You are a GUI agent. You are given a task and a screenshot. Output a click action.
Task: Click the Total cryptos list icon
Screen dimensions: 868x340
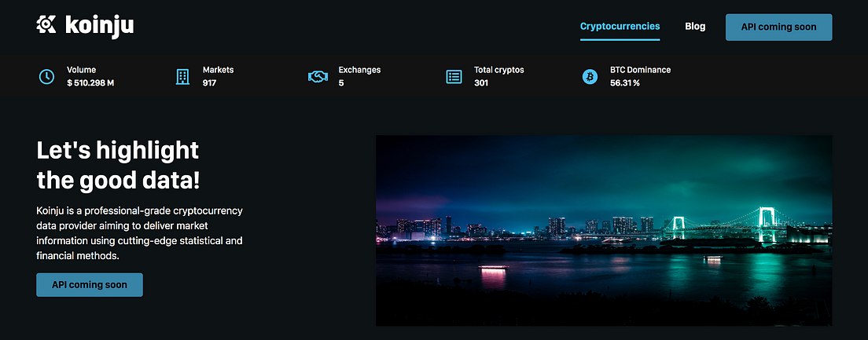coord(454,77)
